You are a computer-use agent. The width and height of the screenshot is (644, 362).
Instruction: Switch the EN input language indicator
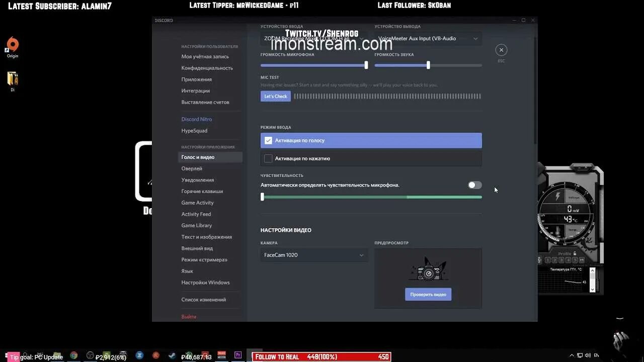(x=597, y=355)
